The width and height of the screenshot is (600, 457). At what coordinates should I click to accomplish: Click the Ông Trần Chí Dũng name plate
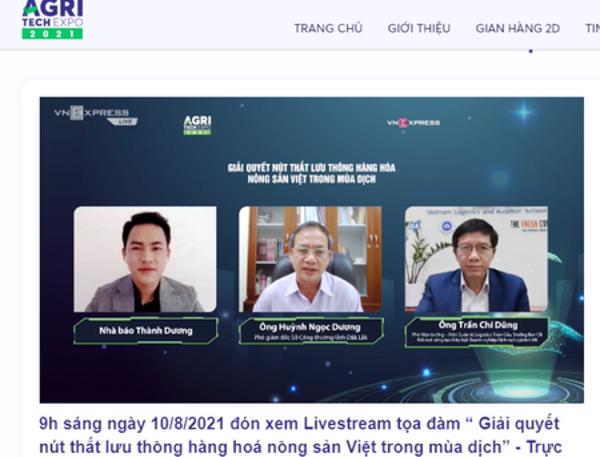tap(477, 332)
